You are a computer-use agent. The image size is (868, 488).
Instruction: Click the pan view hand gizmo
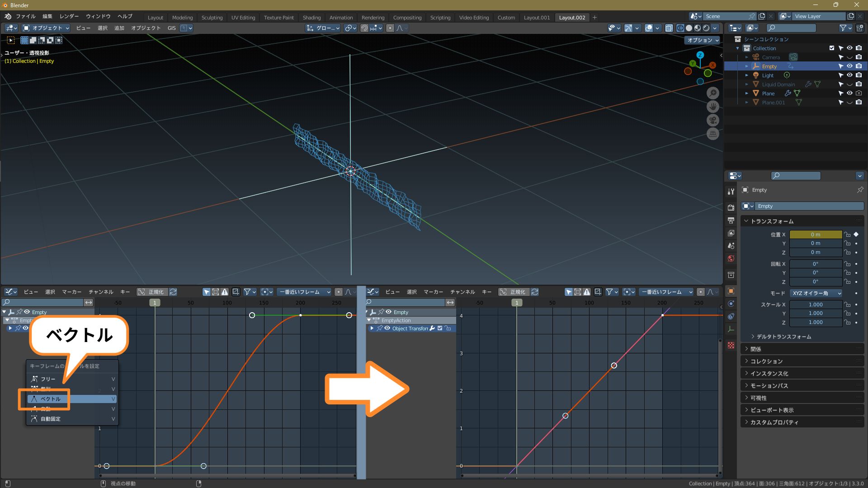pos(713,107)
